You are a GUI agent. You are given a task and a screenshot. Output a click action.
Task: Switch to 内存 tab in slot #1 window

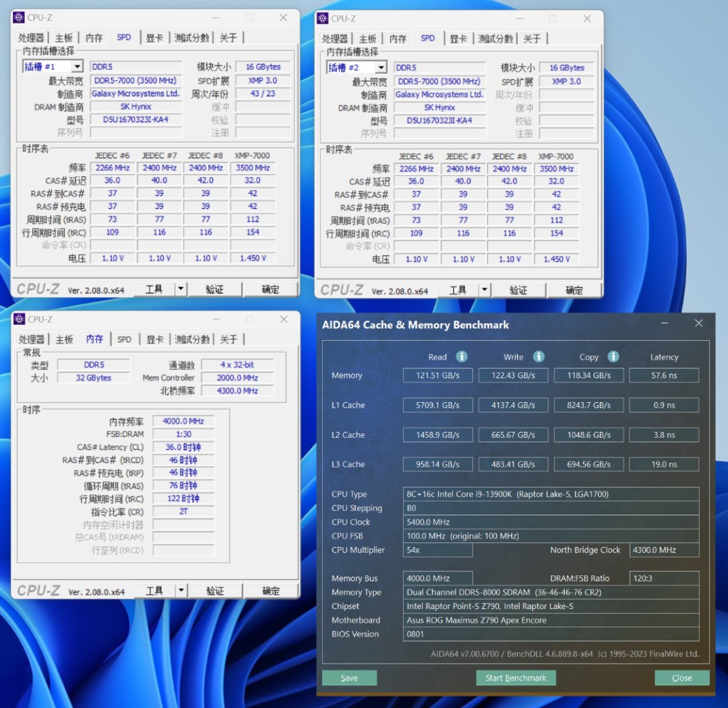pyautogui.click(x=94, y=38)
